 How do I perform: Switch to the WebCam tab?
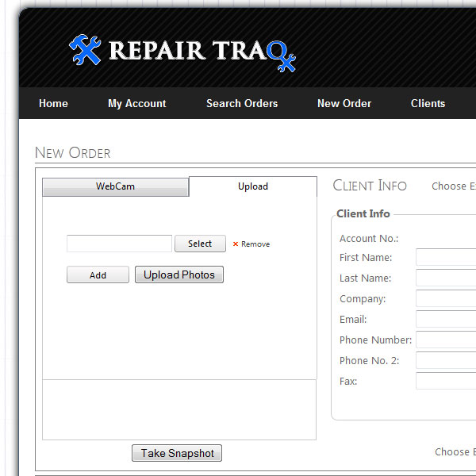coord(115,186)
